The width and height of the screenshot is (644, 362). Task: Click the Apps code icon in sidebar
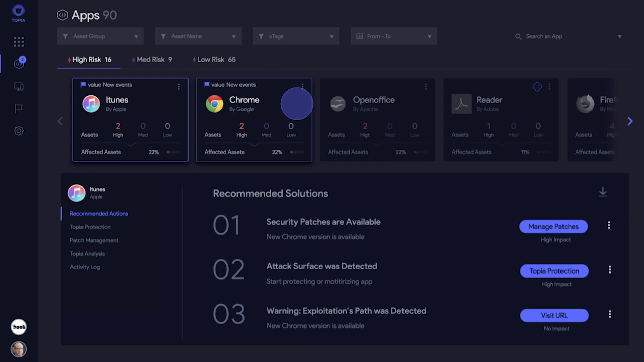click(x=19, y=64)
